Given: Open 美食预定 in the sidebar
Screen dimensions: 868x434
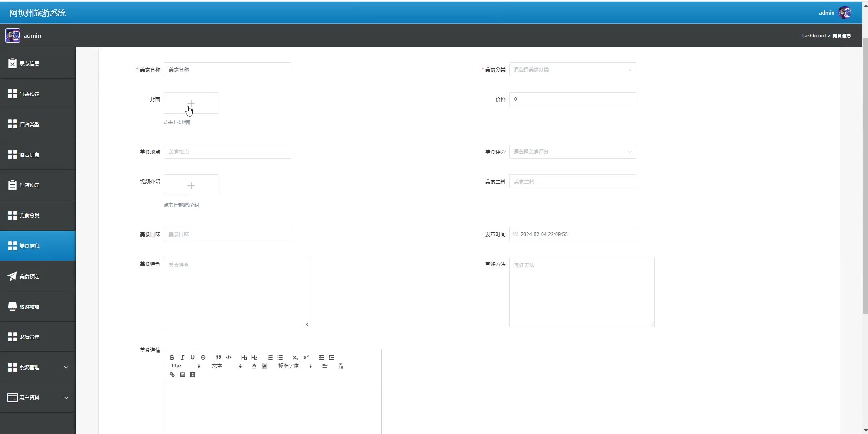Looking at the screenshot, I should click(x=38, y=276).
